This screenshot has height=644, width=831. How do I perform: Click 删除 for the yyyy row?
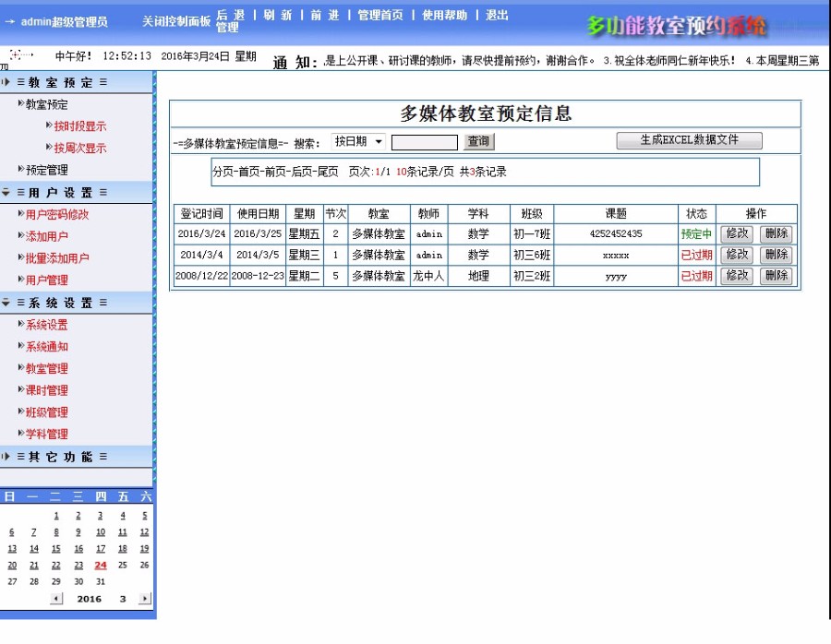click(x=776, y=276)
